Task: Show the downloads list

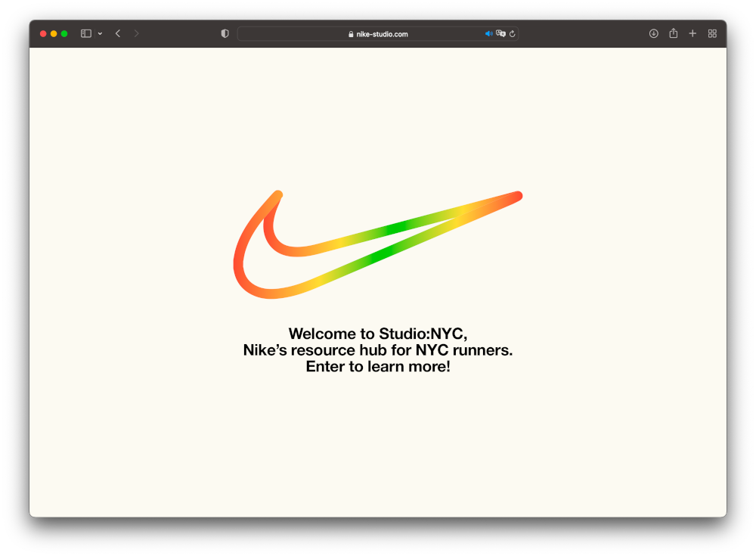Action: [653, 34]
